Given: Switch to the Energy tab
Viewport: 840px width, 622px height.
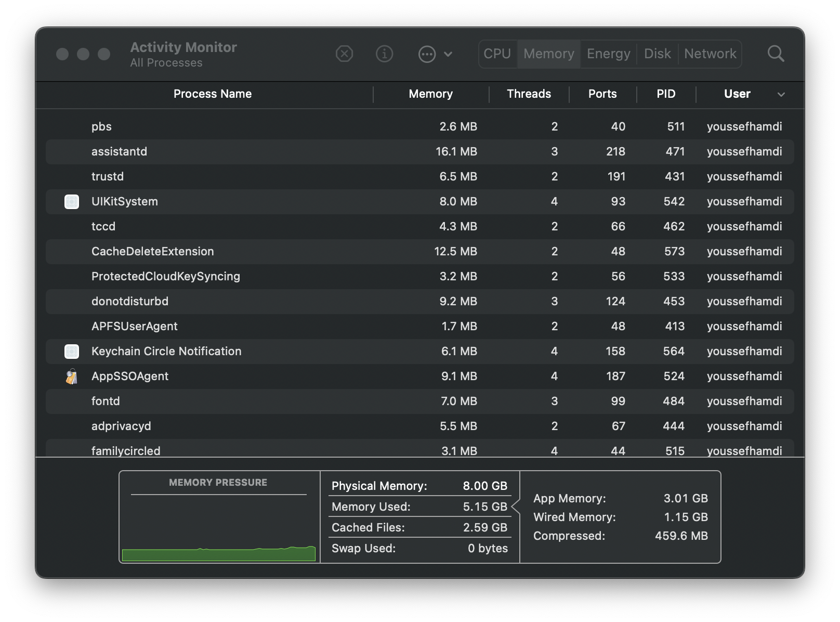Looking at the screenshot, I should tap(608, 54).
